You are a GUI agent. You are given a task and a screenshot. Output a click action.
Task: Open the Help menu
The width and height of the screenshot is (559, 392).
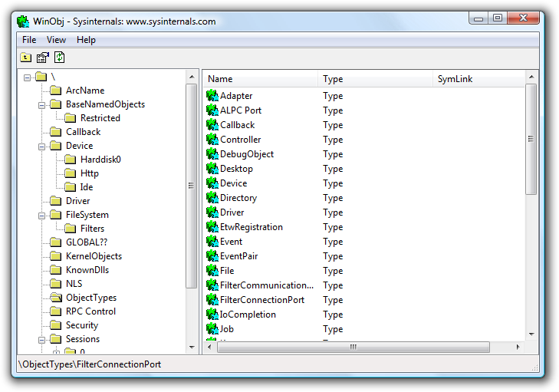tap(86, 40)
